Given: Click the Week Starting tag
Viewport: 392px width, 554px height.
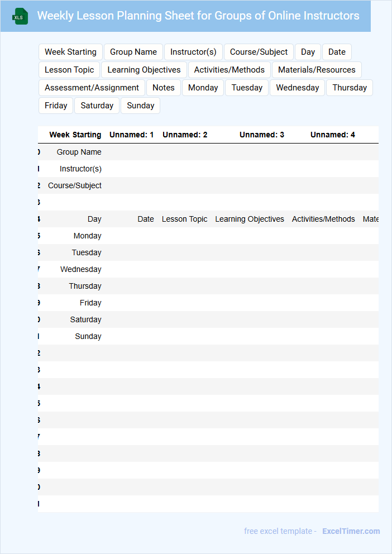Looking at the screenshot, I should (70, 52).
